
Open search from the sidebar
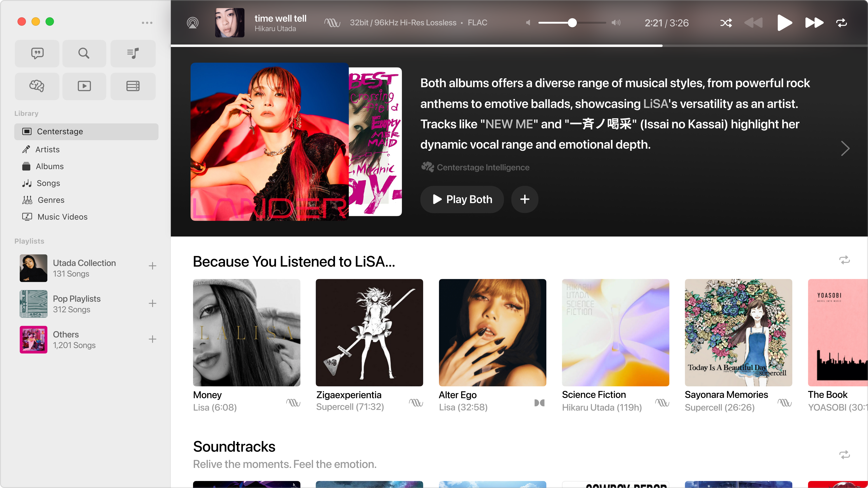coord(84,53)
